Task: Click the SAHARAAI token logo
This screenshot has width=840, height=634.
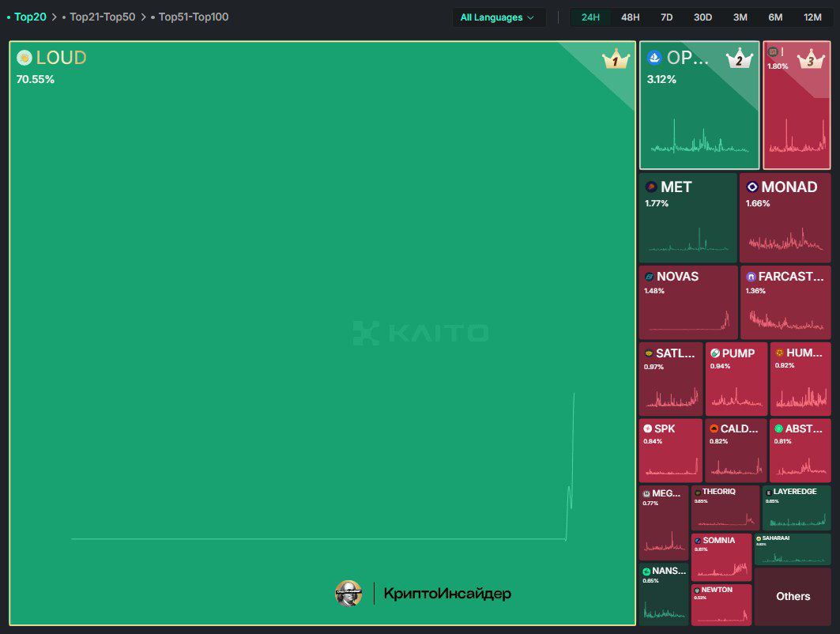Action: point(759,538)
